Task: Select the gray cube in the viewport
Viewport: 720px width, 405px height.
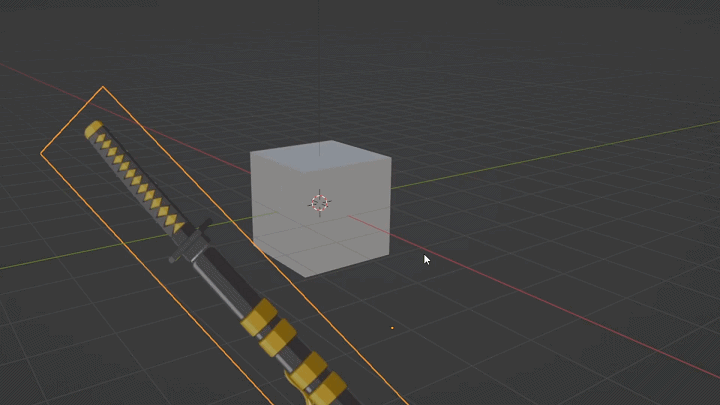Action: pyautogui.click(x=321, y=209)
